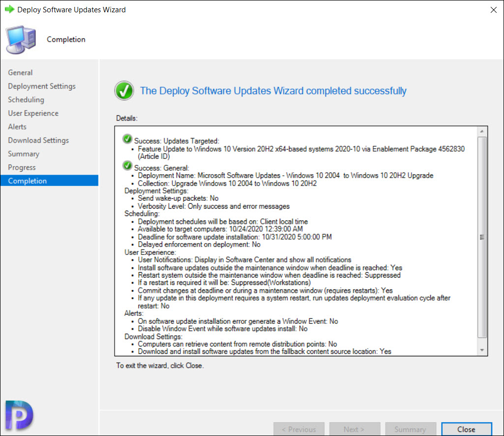Click the 'Deployment Name: Microsoft Software Updates' line
This screenshot has height=436, width=504.
pos(285,175)
